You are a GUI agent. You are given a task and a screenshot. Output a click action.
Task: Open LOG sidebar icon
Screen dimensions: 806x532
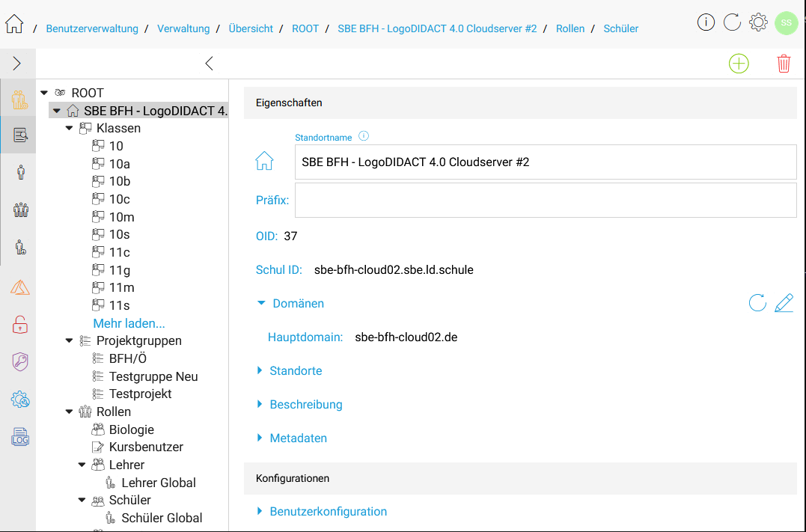[20, 437]
